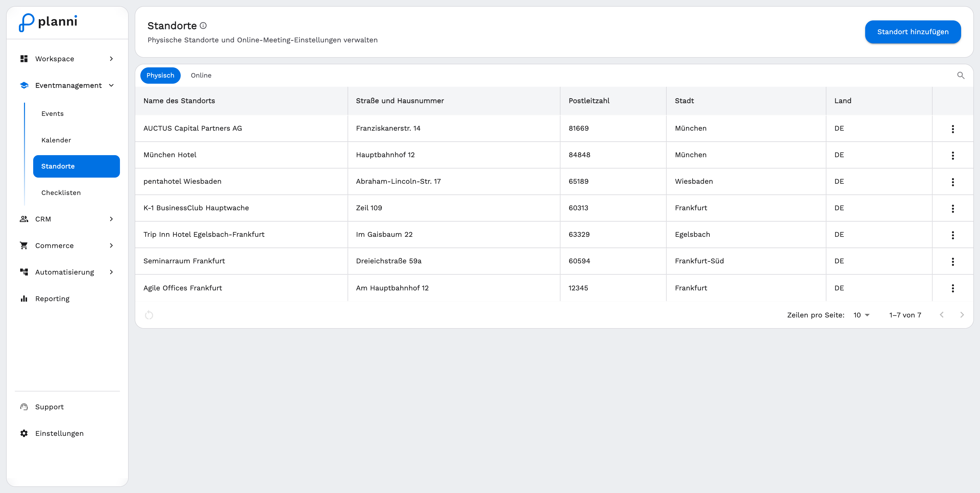Open Einstellungen from the sidebar
980x493 pixels.
(59, 433)
